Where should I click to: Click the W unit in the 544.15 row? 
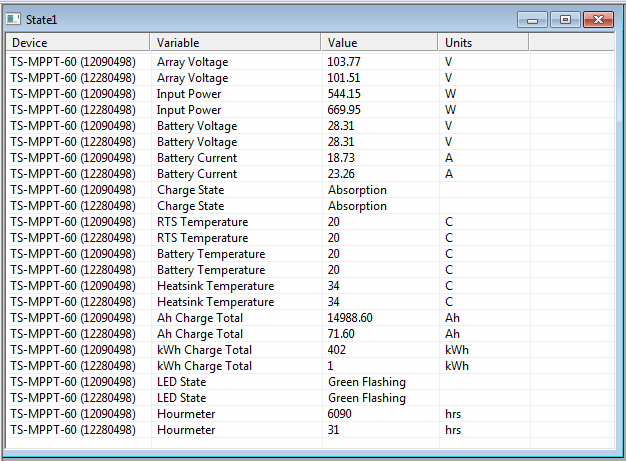click(x=450, y=94)
